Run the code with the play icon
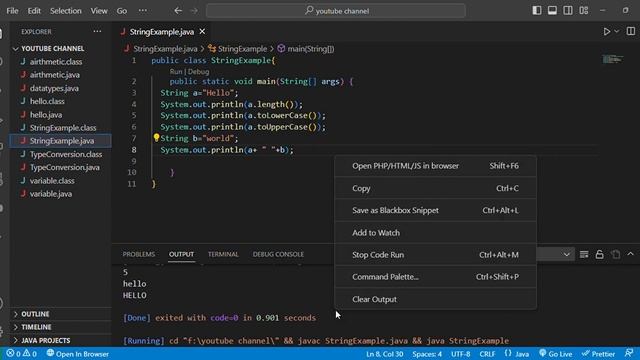 [x=607, y=31]
